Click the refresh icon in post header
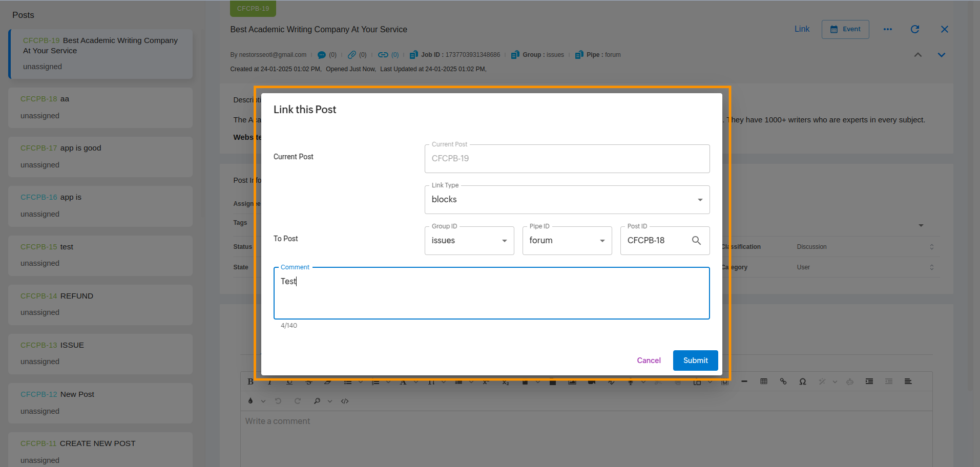Screen dimensions: 980x467 tap(915, 29)
